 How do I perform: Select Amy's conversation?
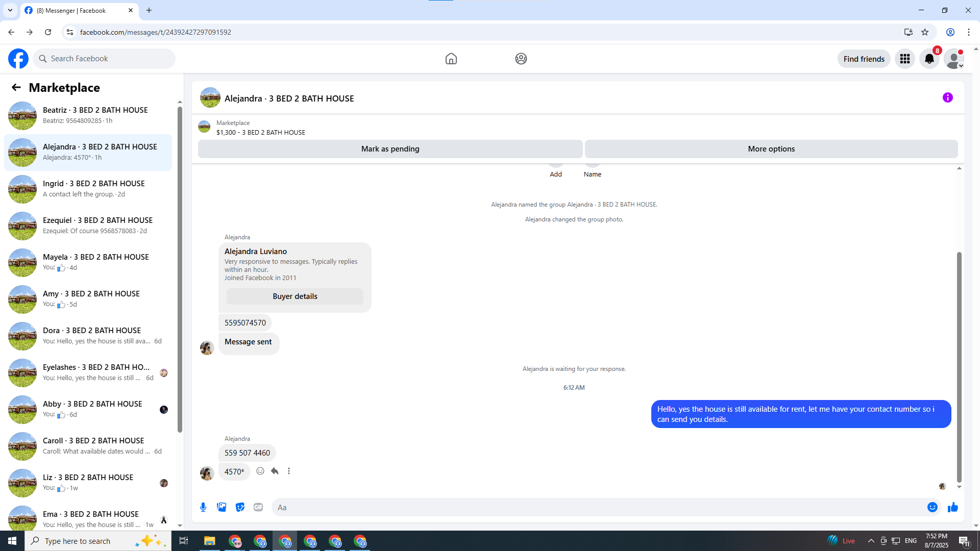(88, 299)
